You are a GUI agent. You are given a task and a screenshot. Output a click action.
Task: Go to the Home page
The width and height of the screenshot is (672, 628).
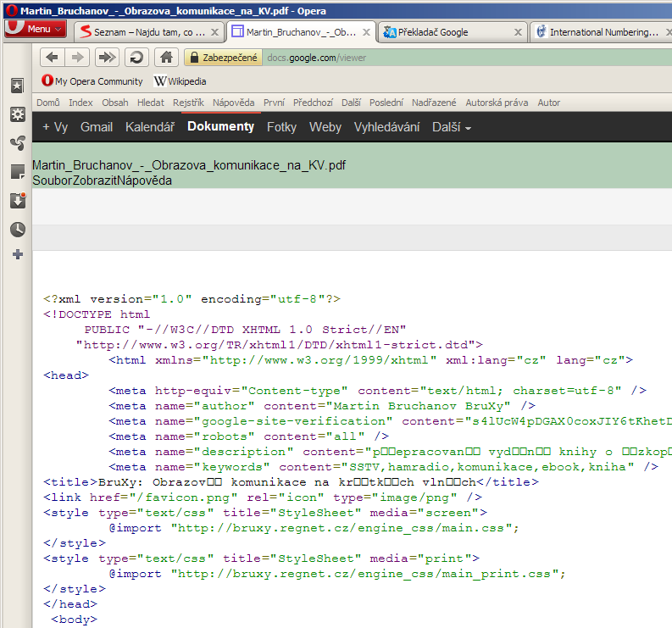167,58
